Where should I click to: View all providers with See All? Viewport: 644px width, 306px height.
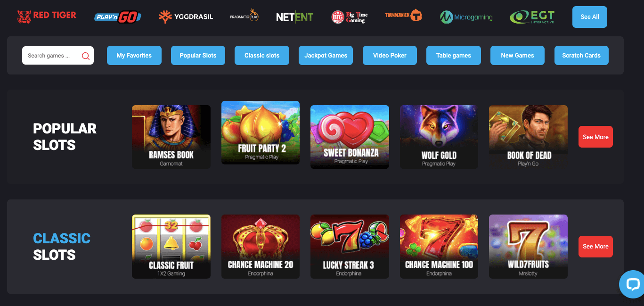[x=589, y=17]
